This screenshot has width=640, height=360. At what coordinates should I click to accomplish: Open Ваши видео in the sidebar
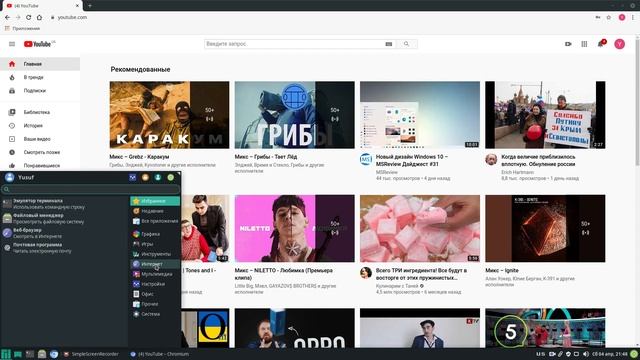point(40,139)
